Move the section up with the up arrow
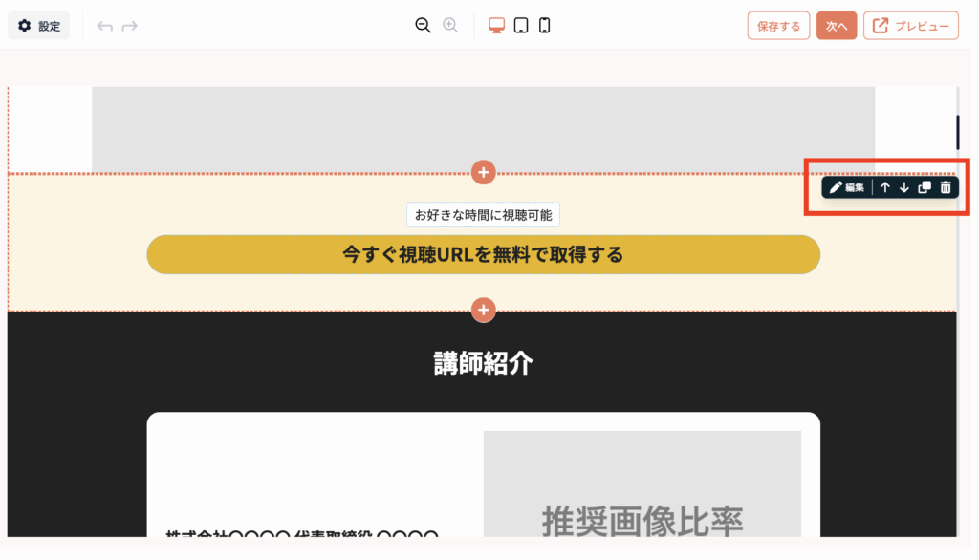979x560 pixels. pyautogui.click(x=885, y=187)
